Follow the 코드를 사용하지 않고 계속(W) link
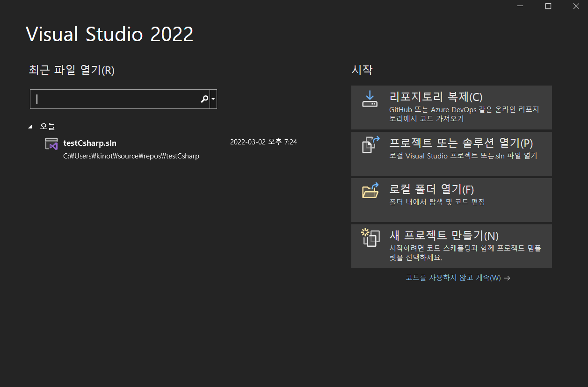 click(x=457, y=278)
